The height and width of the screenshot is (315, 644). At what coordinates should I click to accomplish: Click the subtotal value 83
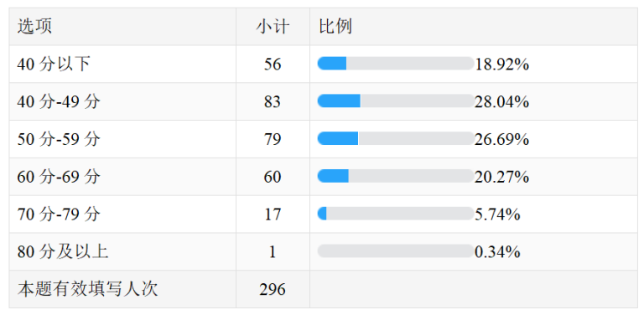[273, 101]
